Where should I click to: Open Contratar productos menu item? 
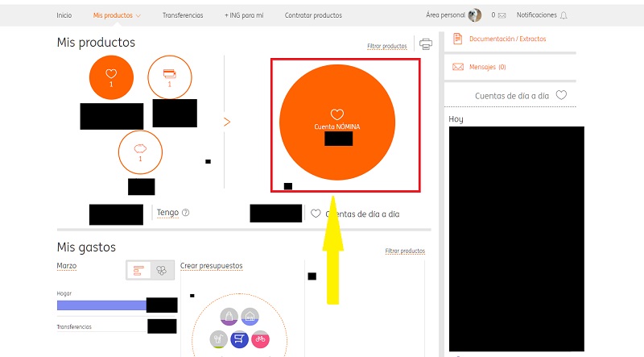313,15
